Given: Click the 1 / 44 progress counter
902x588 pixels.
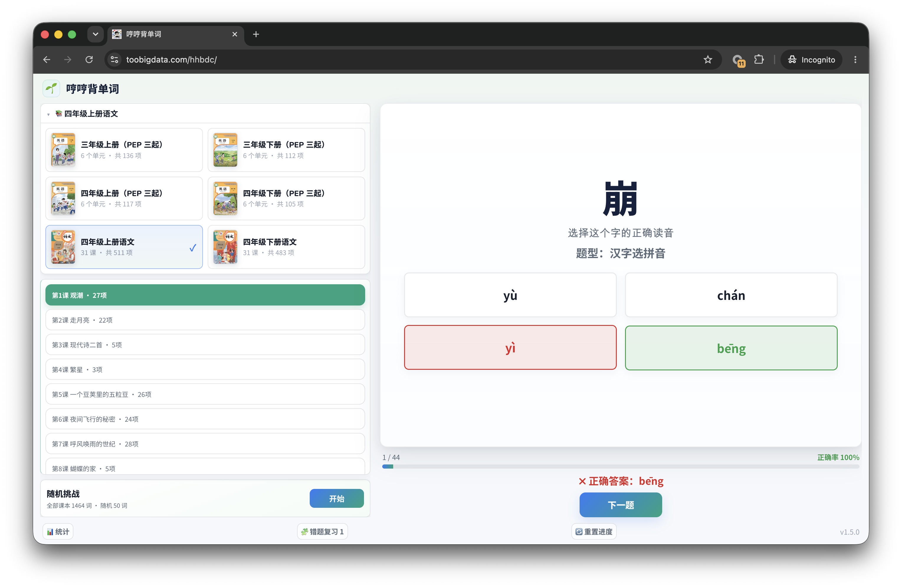Looking at the screenshot, I should [x=391, y=457].
